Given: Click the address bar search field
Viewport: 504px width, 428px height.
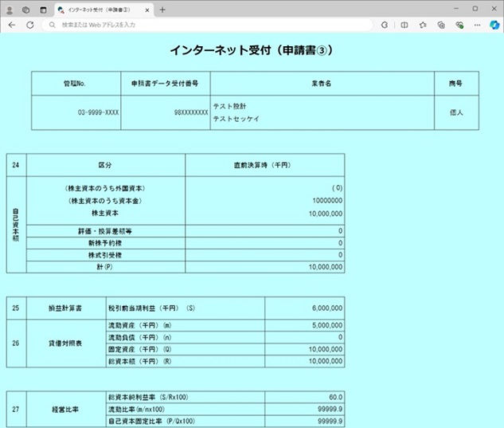Looking at the screenshot, I should tap(207, 25).
